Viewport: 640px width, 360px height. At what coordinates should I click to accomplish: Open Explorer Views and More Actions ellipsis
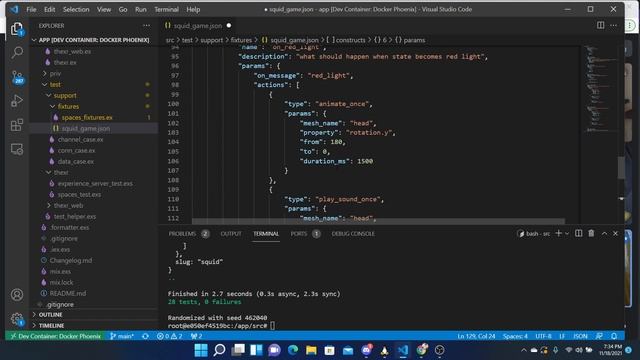coord(147,25)
